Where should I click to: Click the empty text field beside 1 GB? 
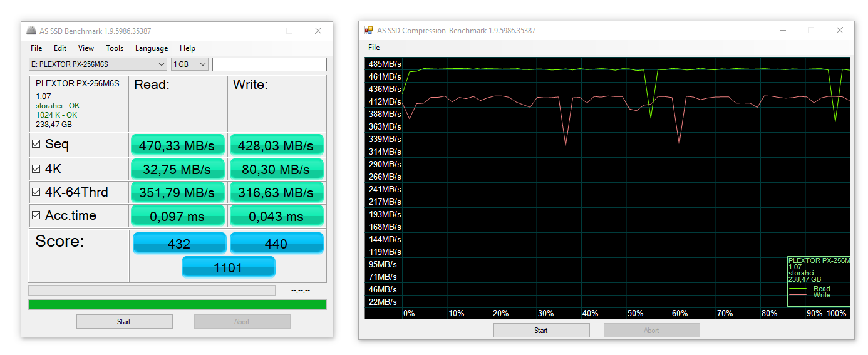tap(269, 64)
